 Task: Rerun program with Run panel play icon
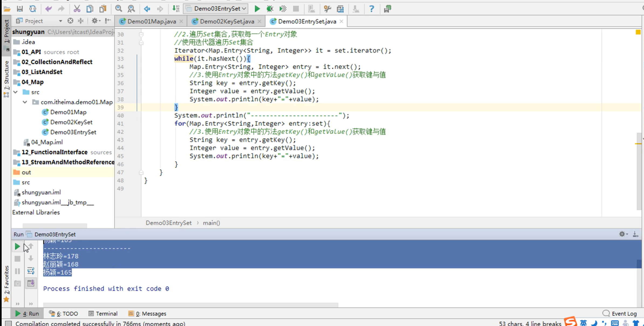tap(17, 246)
